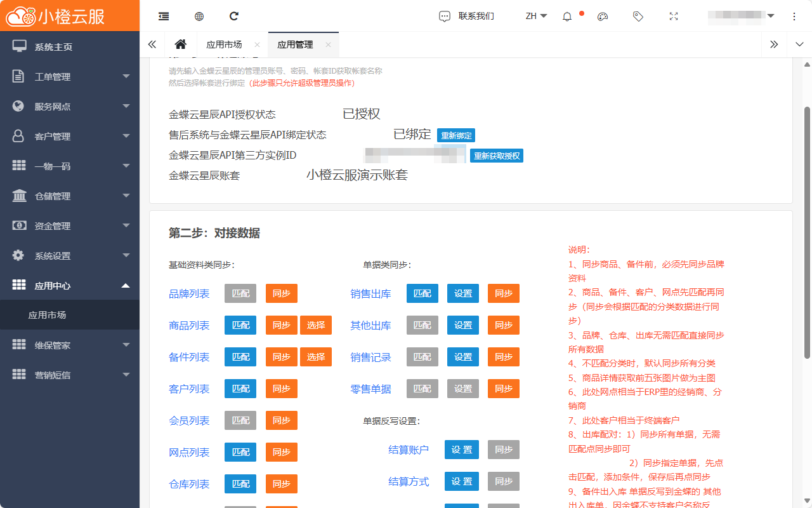Viewport: 812px width, 508px height.
Task: Click 重新绑定 button
Action: pos(456,135)
